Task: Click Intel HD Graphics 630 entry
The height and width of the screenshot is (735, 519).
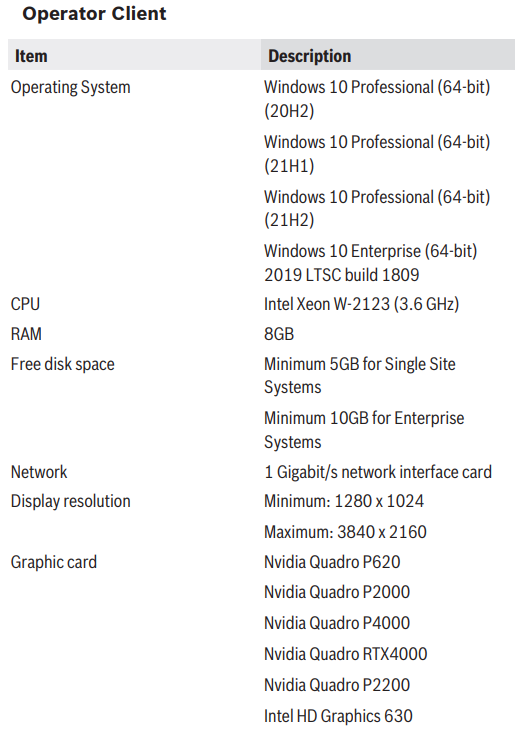Action: point(338,716)
